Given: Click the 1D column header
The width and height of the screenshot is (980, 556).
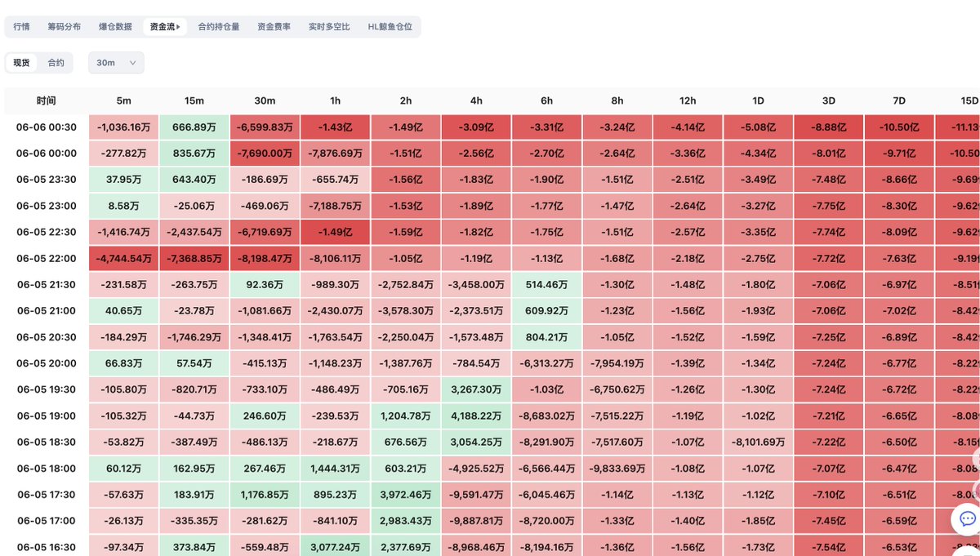Looking at the screenshot, I should [758, 101].
